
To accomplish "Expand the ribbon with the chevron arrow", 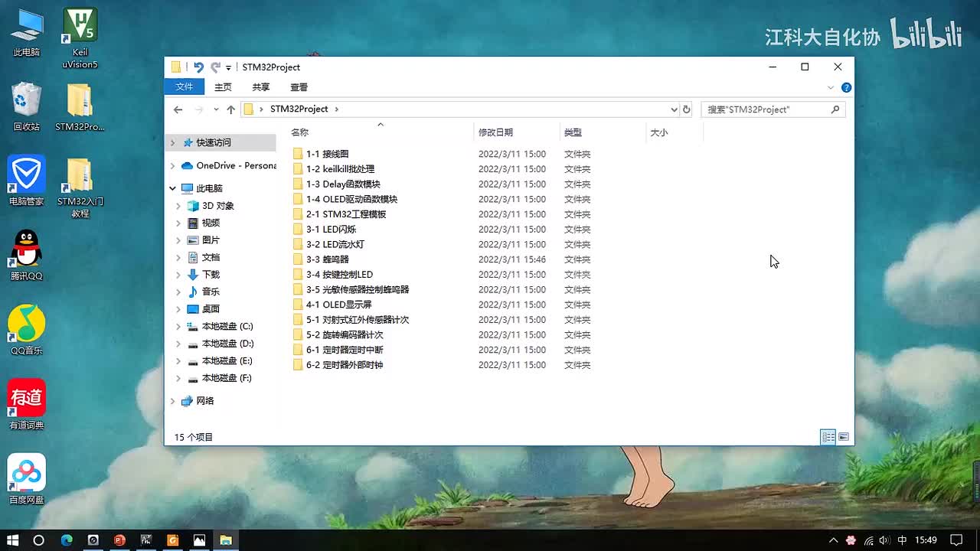I will (x=831, y=87).
